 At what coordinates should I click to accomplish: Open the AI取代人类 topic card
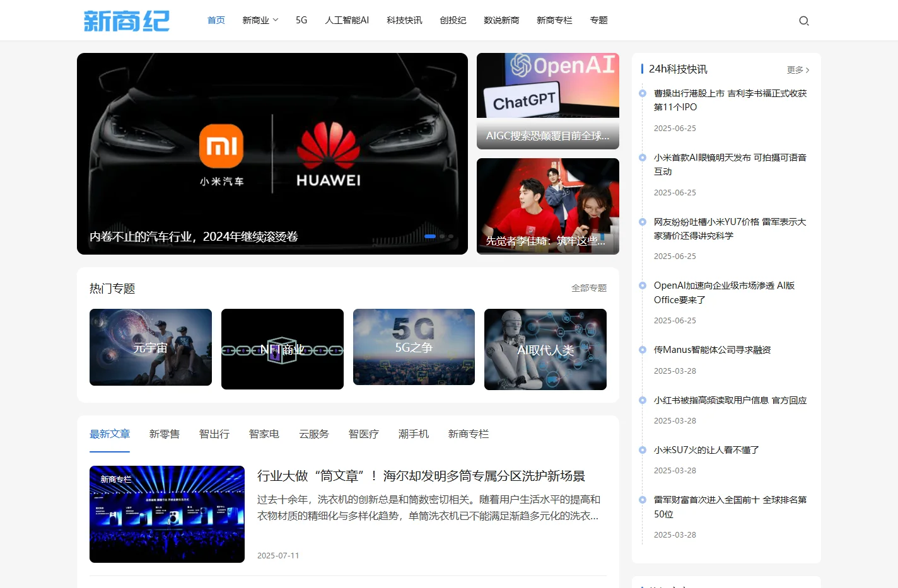(545, 349)
